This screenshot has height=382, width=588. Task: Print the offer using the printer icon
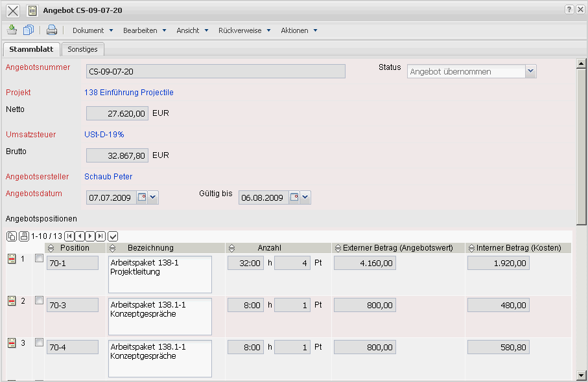(52, 30)
